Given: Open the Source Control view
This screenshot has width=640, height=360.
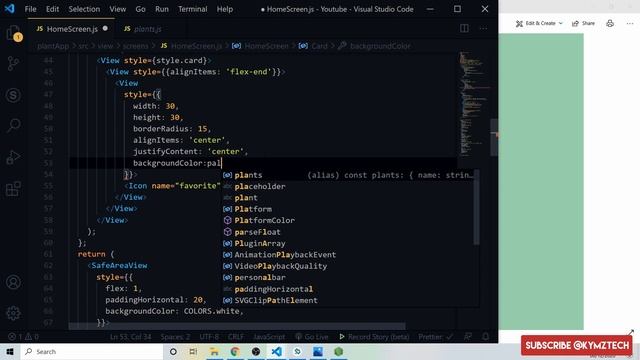Looking at the screenshot, I should (x=13, y=64).
